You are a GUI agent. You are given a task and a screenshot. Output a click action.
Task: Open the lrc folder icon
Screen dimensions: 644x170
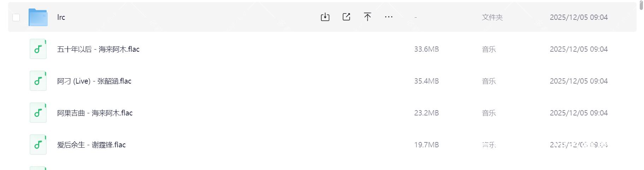(x=38, y=17)
